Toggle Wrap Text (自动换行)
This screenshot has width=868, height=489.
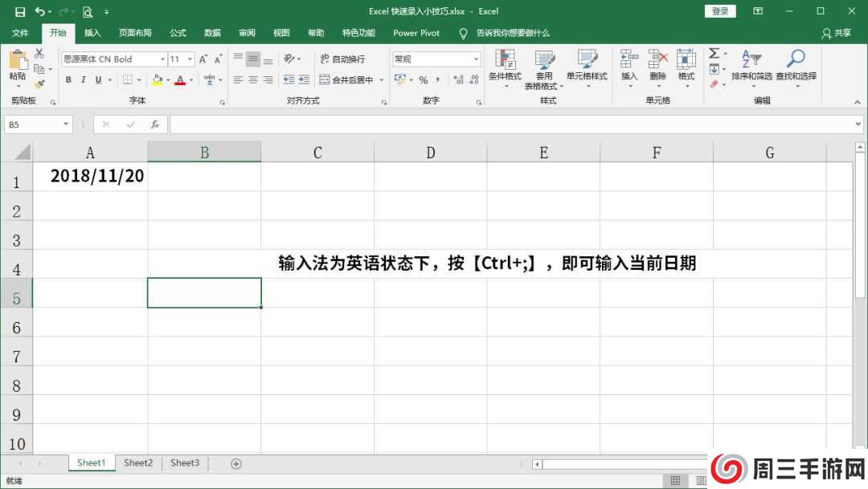pos(342,59)
